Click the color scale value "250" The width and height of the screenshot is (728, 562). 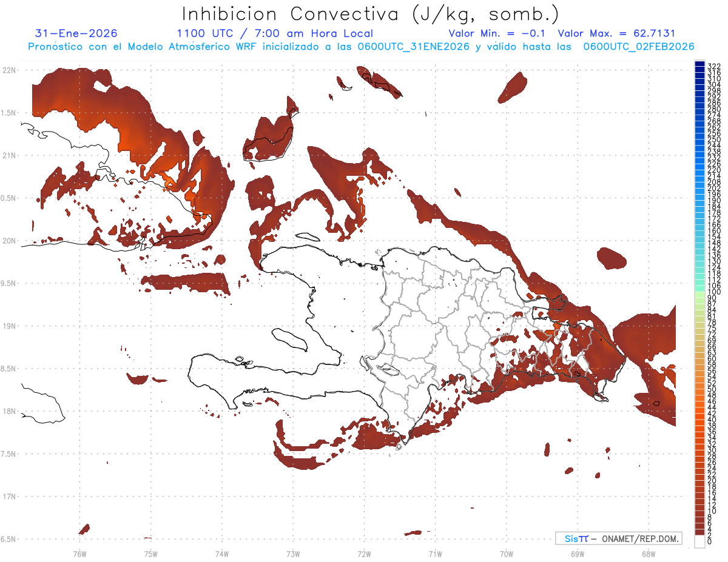point(714,139)
